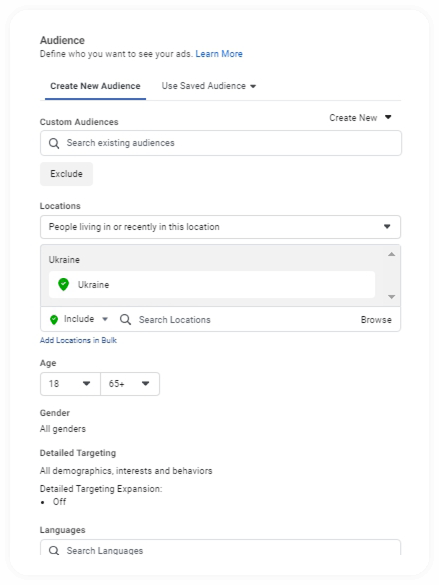The height and width of the screenshot is (585, 439).
Task: Click the magnifier icon in Languages search
Action: (54, 550)
